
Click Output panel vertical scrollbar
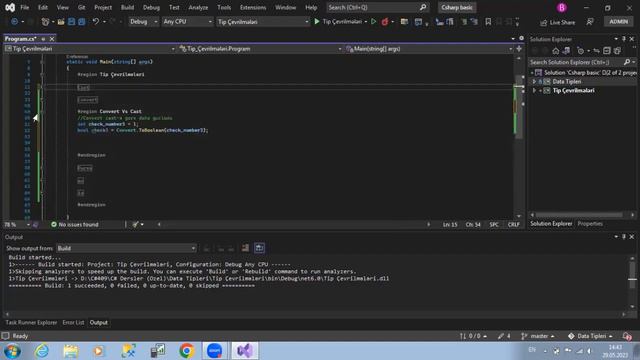pos(632,282)
